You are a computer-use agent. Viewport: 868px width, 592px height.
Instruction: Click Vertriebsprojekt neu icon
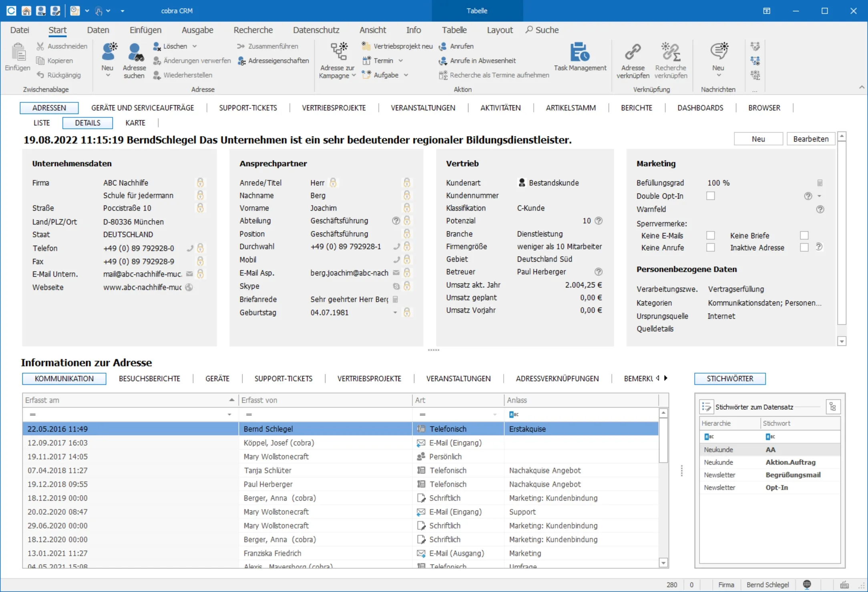(x=366, y=46)
